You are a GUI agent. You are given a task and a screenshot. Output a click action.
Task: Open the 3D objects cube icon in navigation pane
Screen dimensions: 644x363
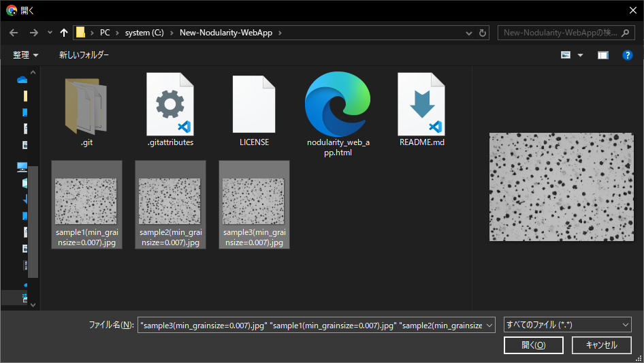[x=25, y=183]
